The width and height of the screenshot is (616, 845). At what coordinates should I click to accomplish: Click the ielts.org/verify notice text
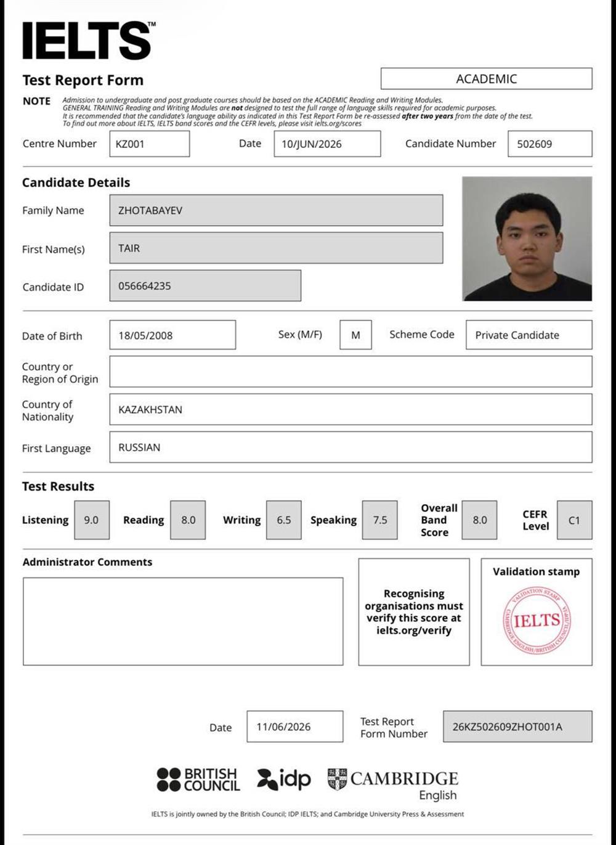(414, 612)
